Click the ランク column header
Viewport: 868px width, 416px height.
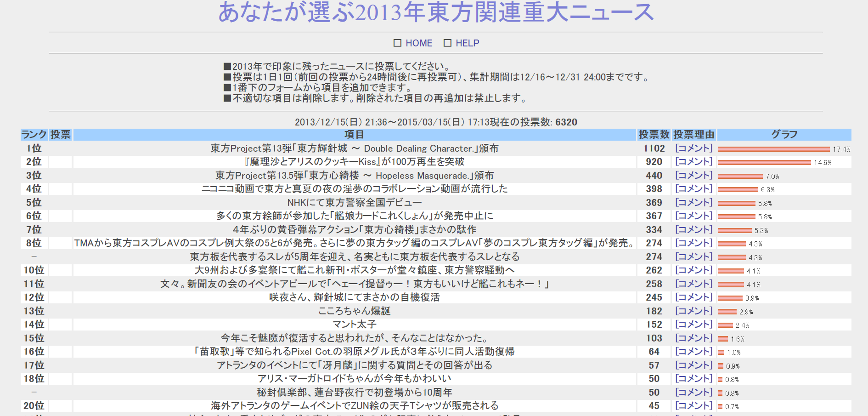34,135
